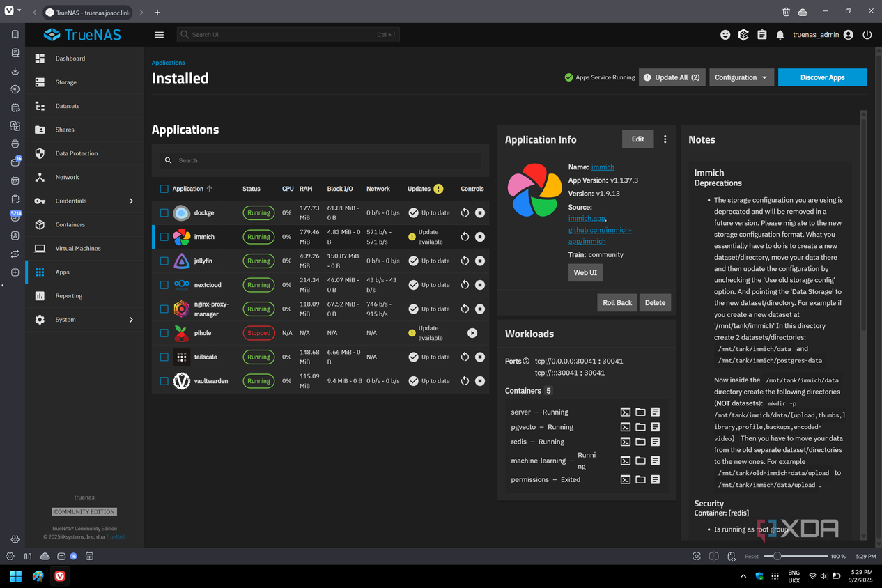This screenshot has width=882, height=588.
Task: Click Update All (2) button
Action: point(672,77)
